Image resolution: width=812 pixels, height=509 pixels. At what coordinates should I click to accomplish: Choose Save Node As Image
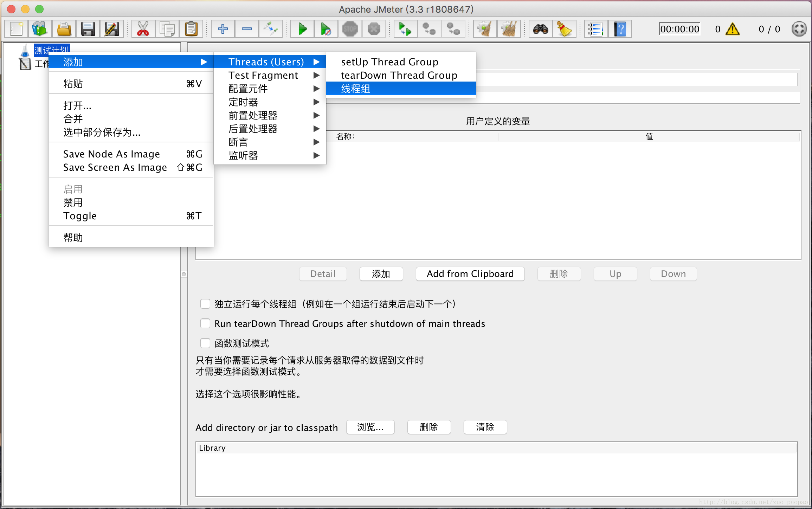[131, 154]
